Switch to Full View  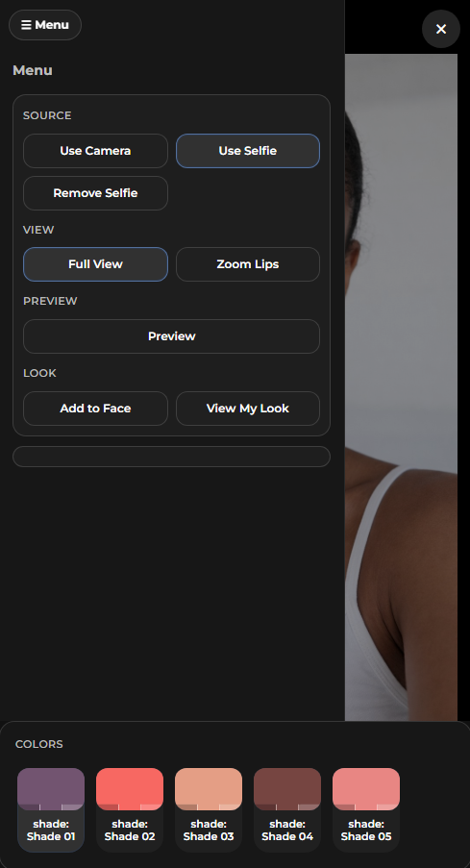[95, 264]
